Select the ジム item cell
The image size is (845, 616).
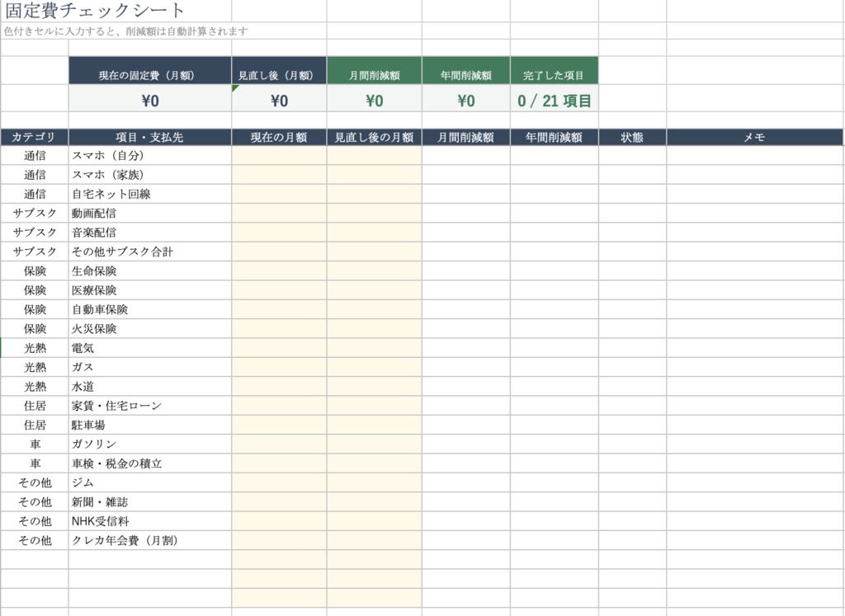[150, 482]
